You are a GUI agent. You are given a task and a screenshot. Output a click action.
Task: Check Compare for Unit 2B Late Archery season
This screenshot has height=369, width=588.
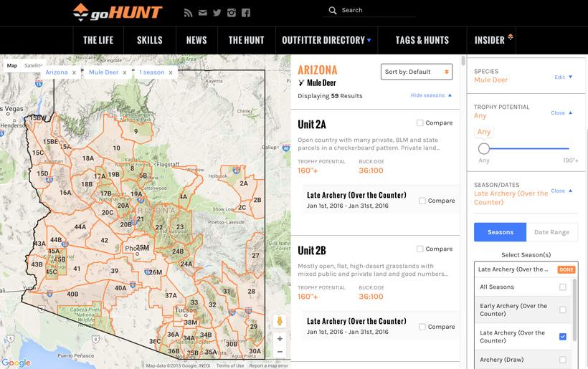coord(422,327)
